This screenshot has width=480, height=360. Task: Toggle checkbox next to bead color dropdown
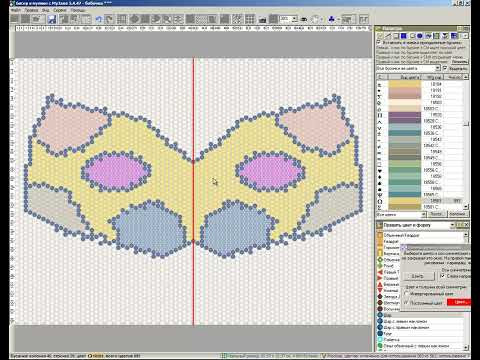point(445,68)
